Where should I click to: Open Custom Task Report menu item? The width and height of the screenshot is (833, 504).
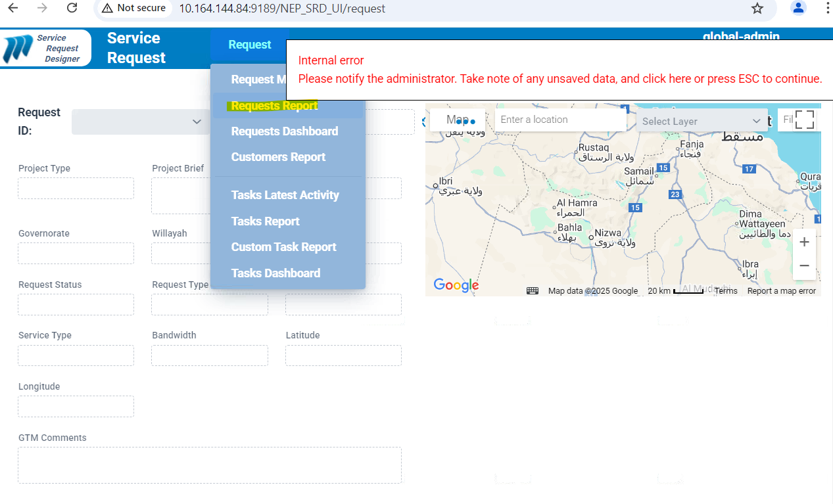[283, 247]
